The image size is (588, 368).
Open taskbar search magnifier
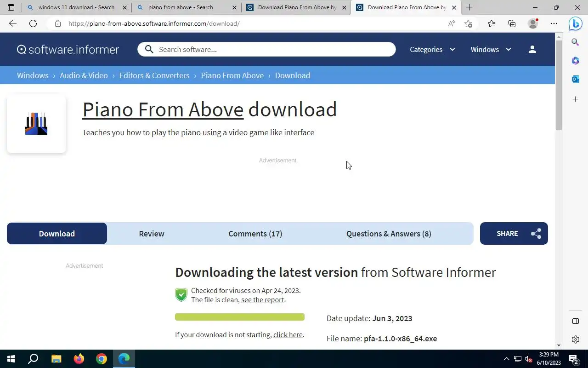(33, 359)
